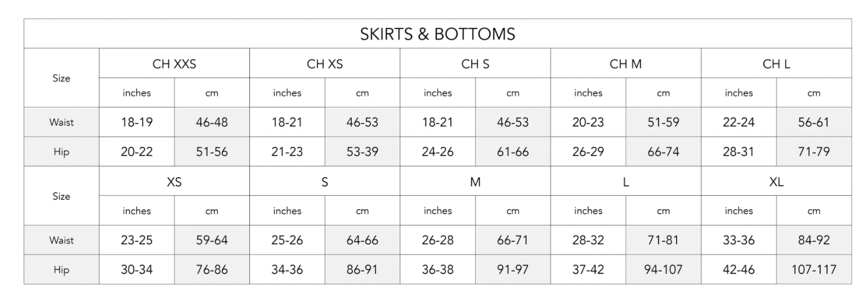Select the CH L hip 71-79 cm cell
This screenshot has width=868, height=306.
coord(814,151)
